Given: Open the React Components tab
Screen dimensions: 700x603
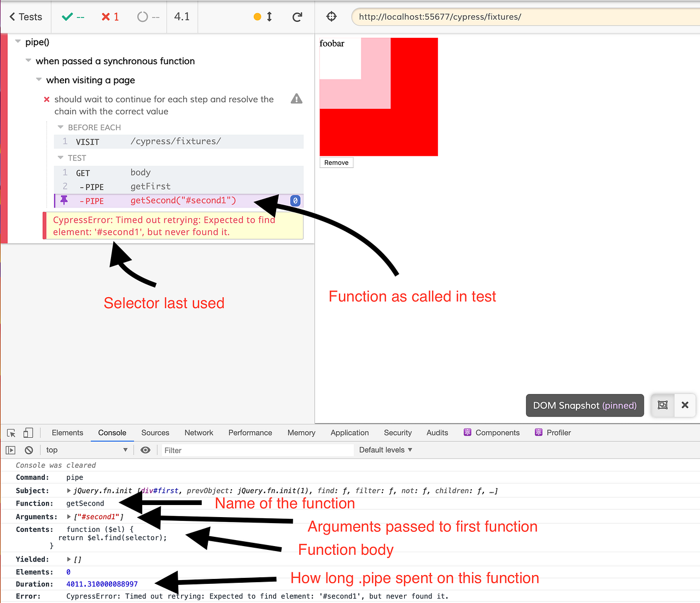Looking at the screenshot, I should click(x=492, y=433).
